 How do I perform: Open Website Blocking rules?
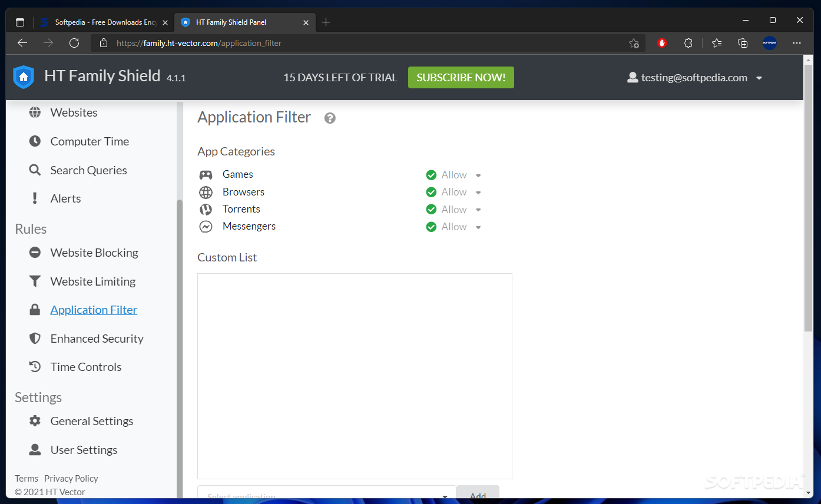point(94,253)
